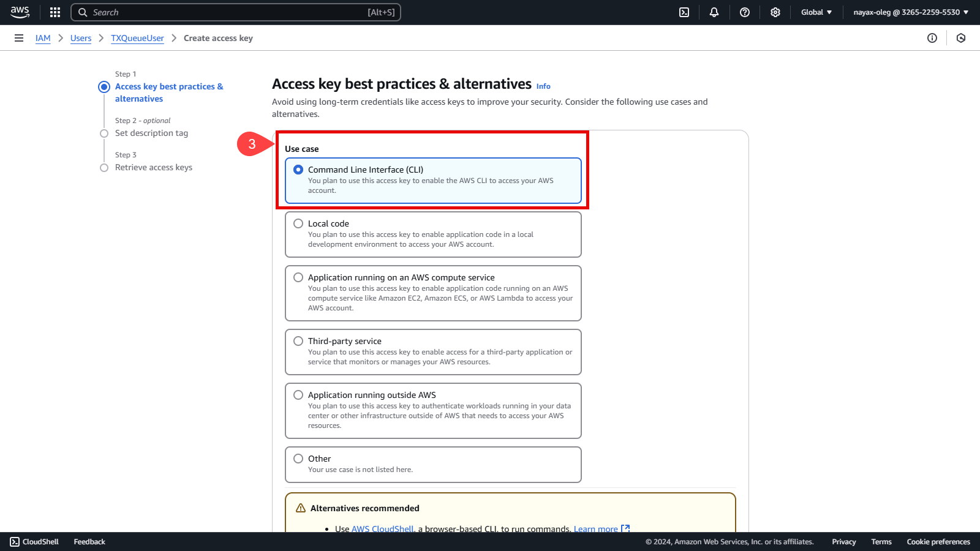Go to Step 1 Access key best practices
The image size is (980, 551).
coord(169,92)
